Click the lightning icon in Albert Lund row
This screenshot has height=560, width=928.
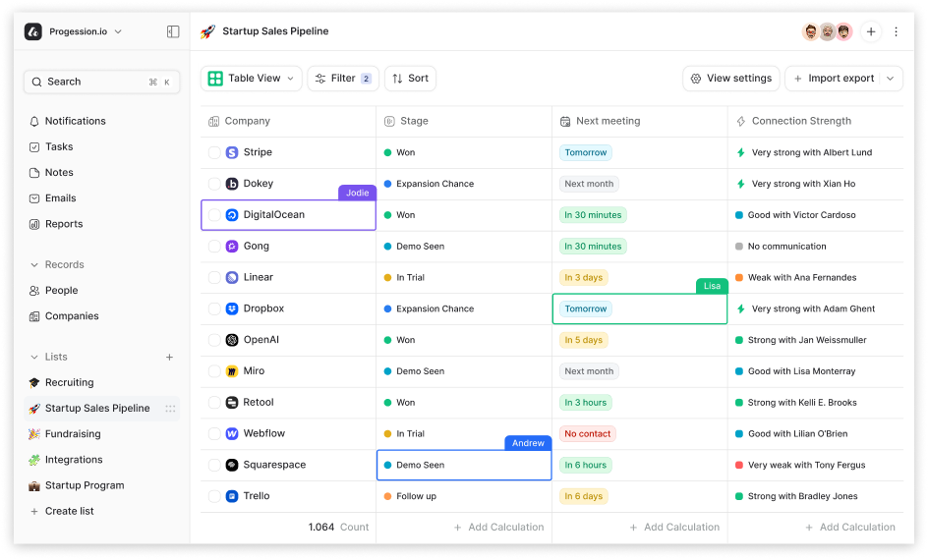click(740, 152)
